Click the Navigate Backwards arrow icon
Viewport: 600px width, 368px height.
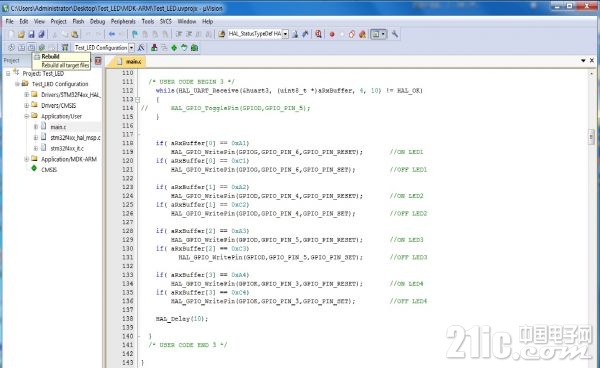[112, 34]
